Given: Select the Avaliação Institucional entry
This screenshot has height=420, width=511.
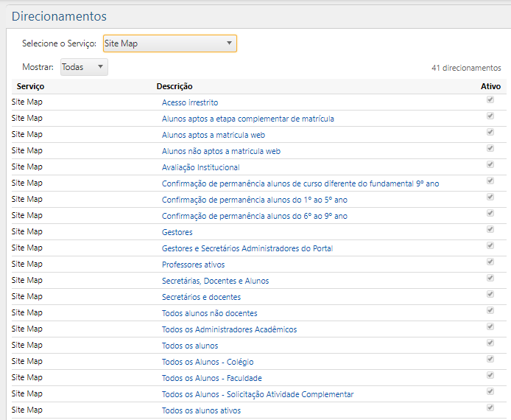Looking at the screenshot, I should pyautogui.click(x=200, y=167).
